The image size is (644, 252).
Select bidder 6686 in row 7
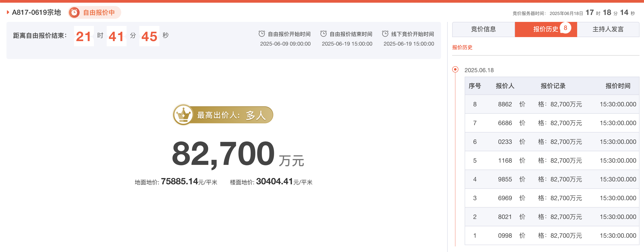[505, 123]
